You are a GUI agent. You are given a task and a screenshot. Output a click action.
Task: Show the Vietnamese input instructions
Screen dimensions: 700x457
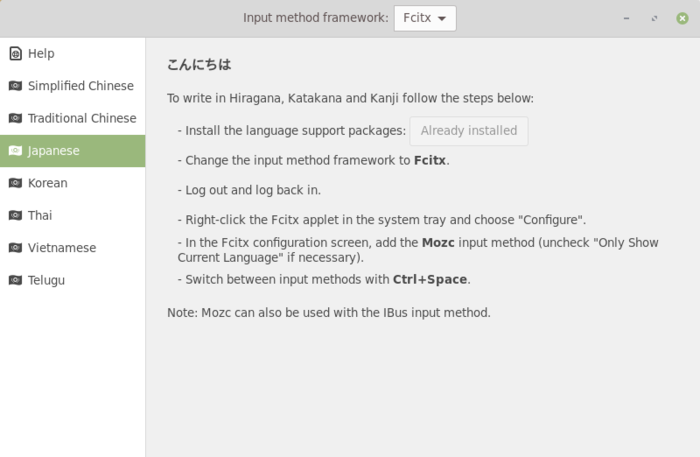click(61, 248)
